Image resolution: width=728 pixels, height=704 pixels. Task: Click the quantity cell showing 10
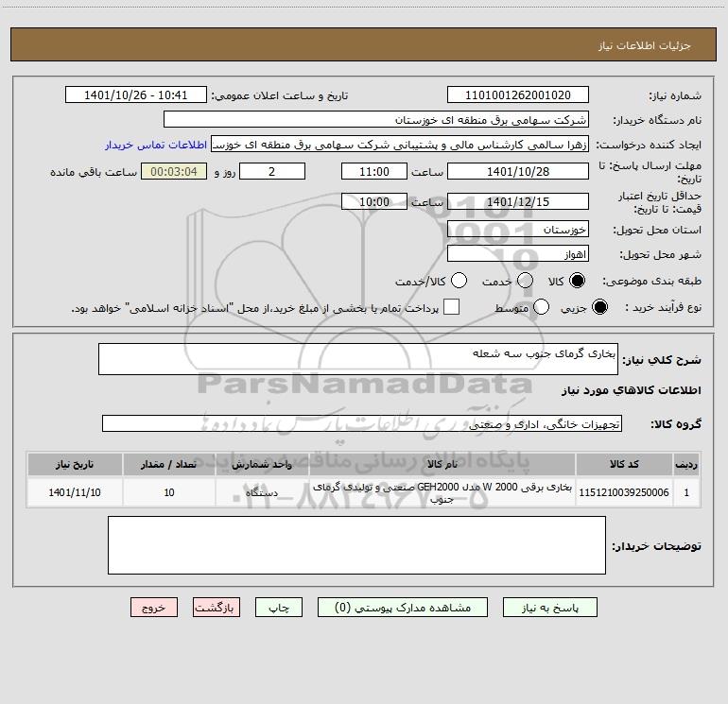(169, 492)
